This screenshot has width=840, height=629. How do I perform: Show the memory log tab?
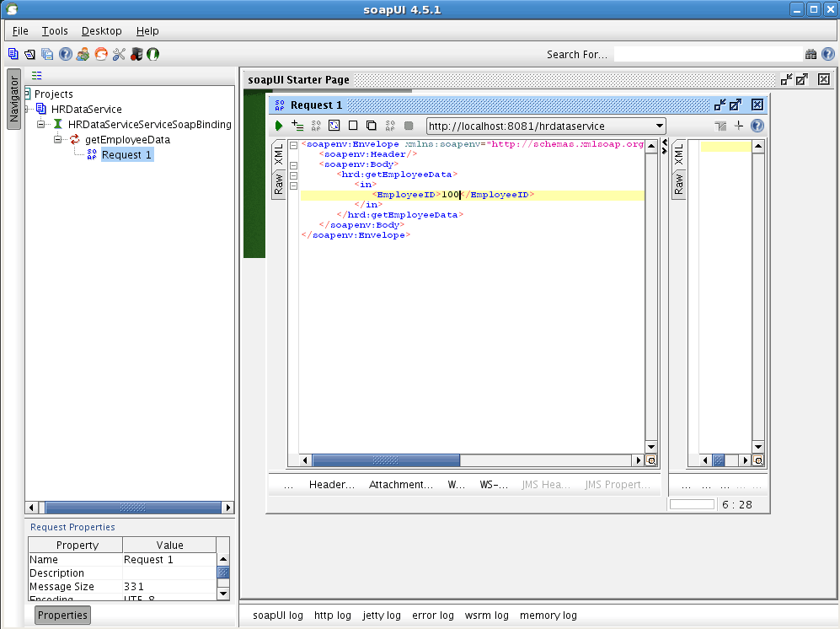click(548, 616)
